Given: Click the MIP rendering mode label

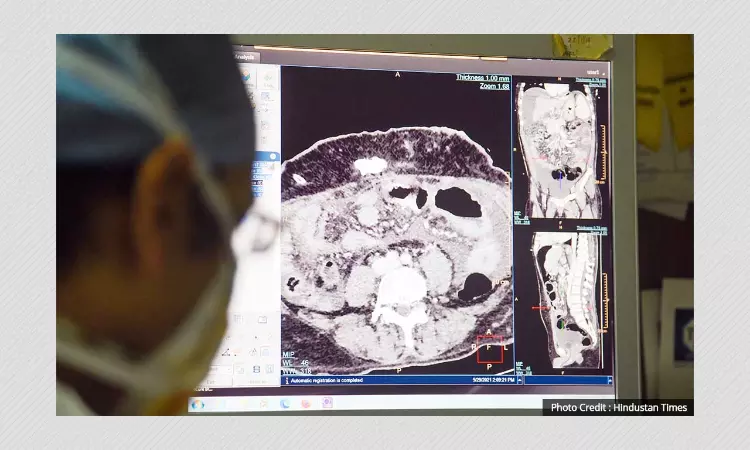Looking at the screenshot, I should [288, 354].
